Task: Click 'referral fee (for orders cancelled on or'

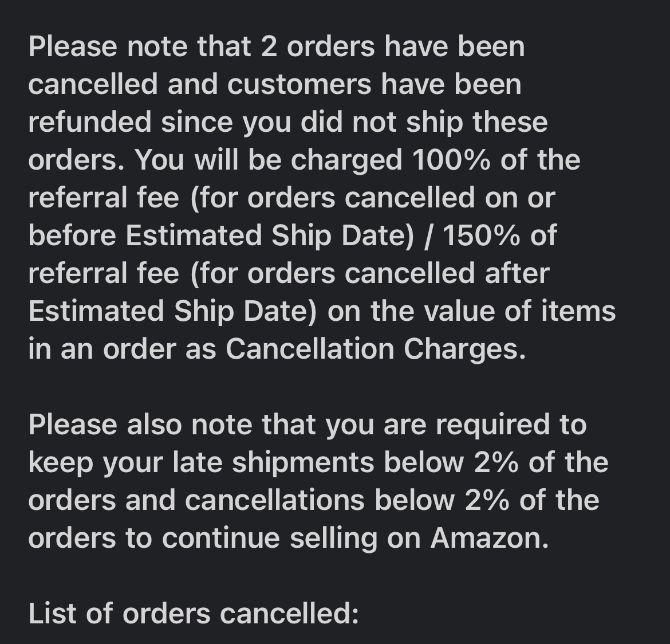Action: (x=292, y=198)
